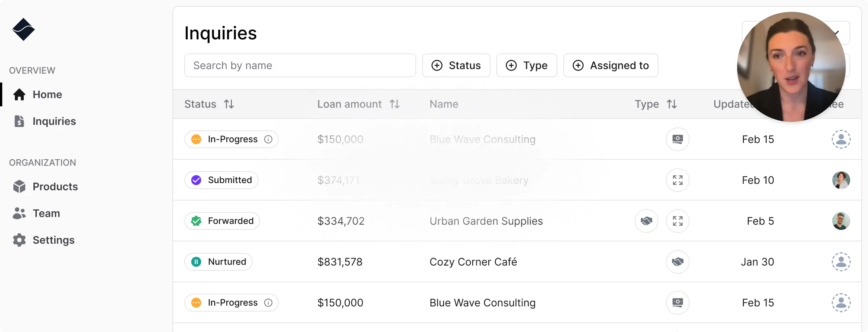The image size is (868, 332).
Task: Click info icon on first In-Progress badge
Action: (268, 139)
